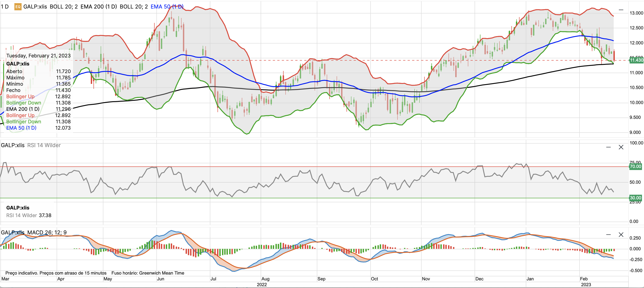
Task: Remove the MACD panel with X
Action: tap(621, 235)
